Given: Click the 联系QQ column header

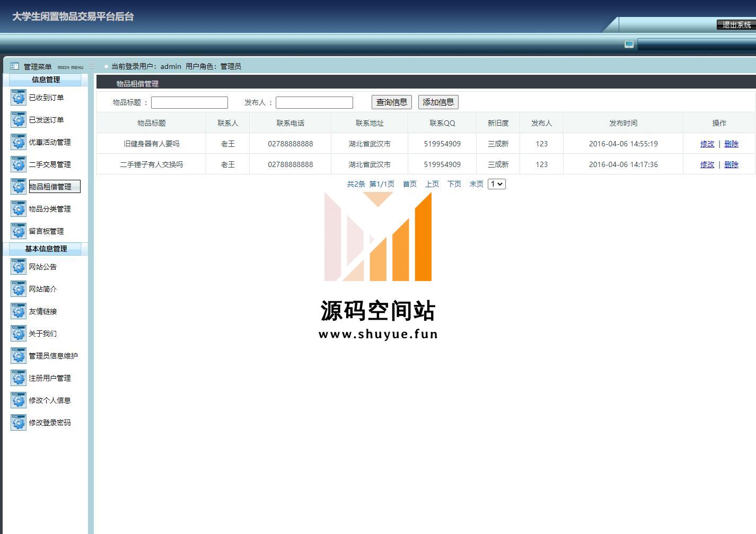Looking at the screenshot, I should pos(442,123).
